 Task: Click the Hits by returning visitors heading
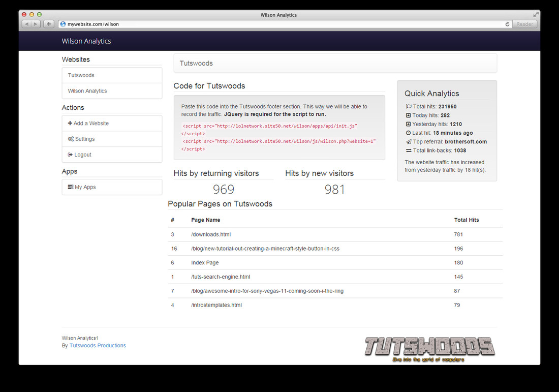pyautogui.click(x=216, y=173)
